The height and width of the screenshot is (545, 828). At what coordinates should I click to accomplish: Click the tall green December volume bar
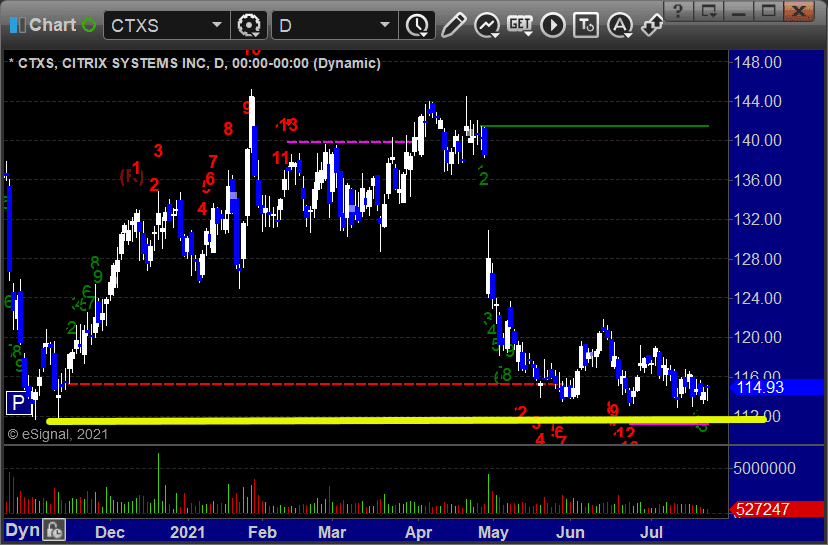coord(158,483)
